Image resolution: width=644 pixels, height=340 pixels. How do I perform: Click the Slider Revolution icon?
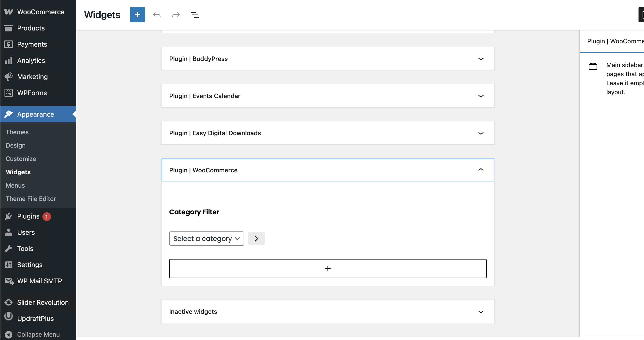tap(9, 302)
